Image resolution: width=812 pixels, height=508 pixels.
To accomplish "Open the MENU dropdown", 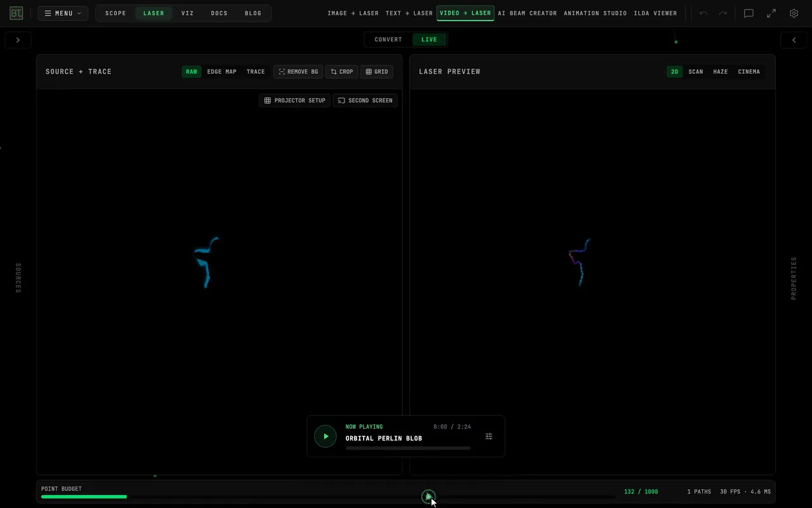I will [x=63, y=13].
